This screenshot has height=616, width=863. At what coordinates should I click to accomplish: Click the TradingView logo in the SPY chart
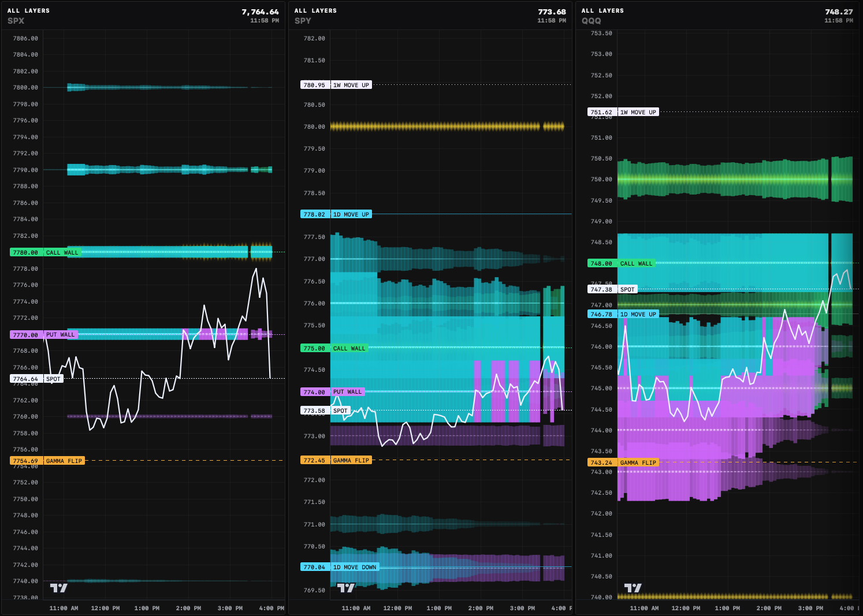click(346, 588)
